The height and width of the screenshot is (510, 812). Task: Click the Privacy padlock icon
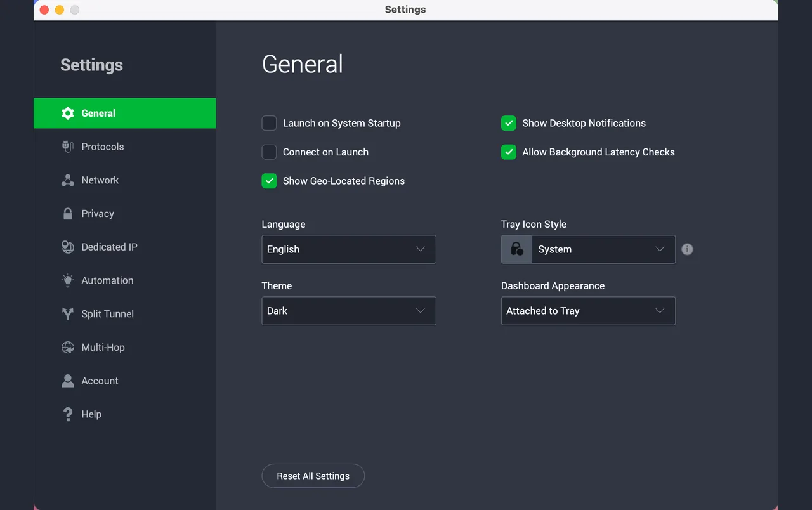click(x=68, y=214)
